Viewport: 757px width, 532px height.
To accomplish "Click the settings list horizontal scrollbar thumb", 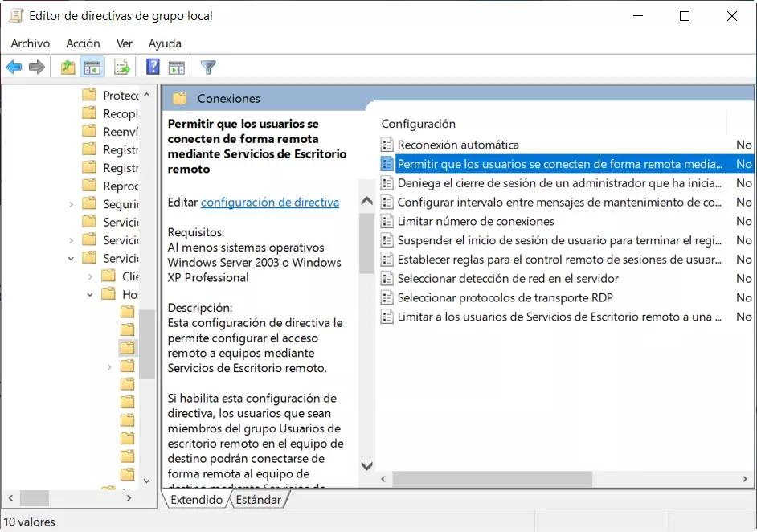I will coord(492,479).
